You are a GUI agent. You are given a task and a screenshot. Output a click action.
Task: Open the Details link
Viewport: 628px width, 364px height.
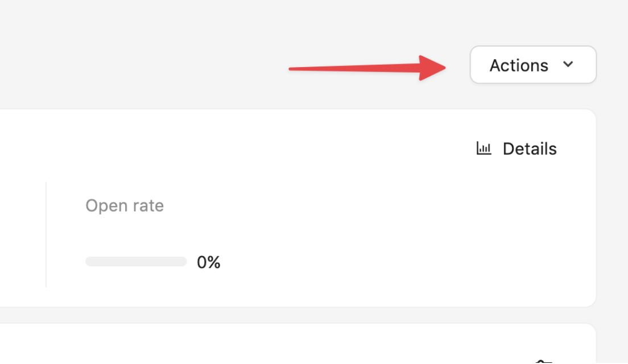(529, 149)
